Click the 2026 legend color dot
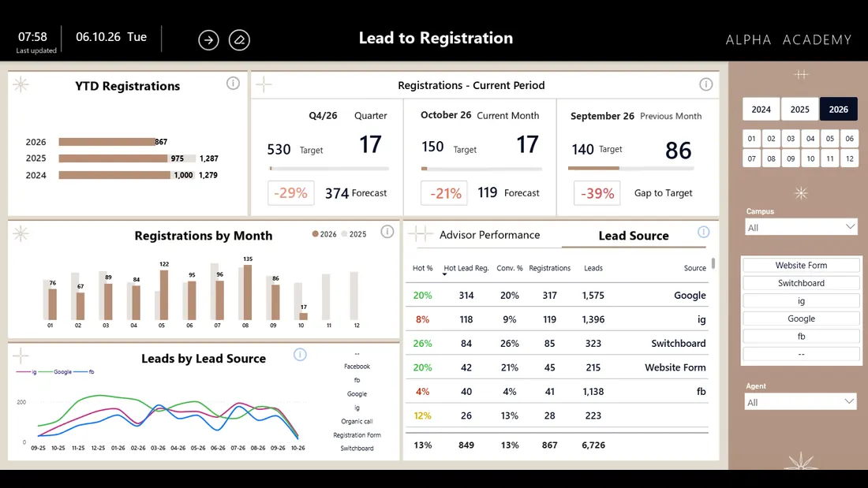The height and width of the screenshot is (488, 868). click(315, 234)
